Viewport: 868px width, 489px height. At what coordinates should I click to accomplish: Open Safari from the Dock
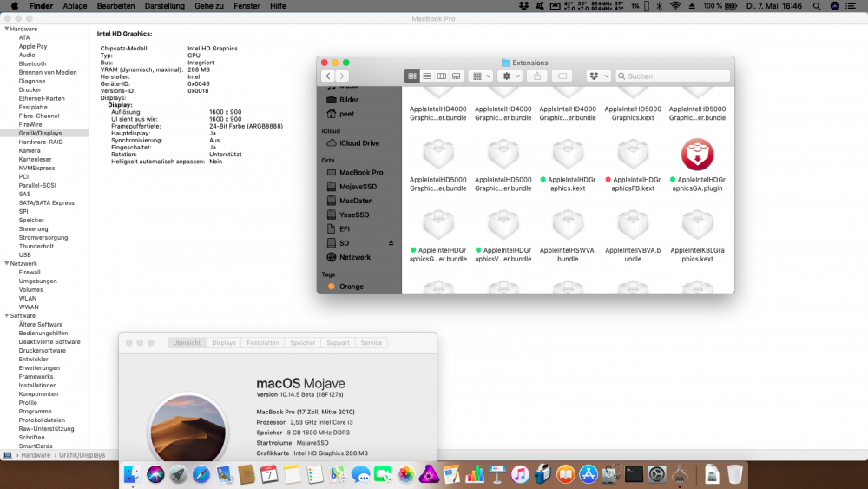[201, 474]
